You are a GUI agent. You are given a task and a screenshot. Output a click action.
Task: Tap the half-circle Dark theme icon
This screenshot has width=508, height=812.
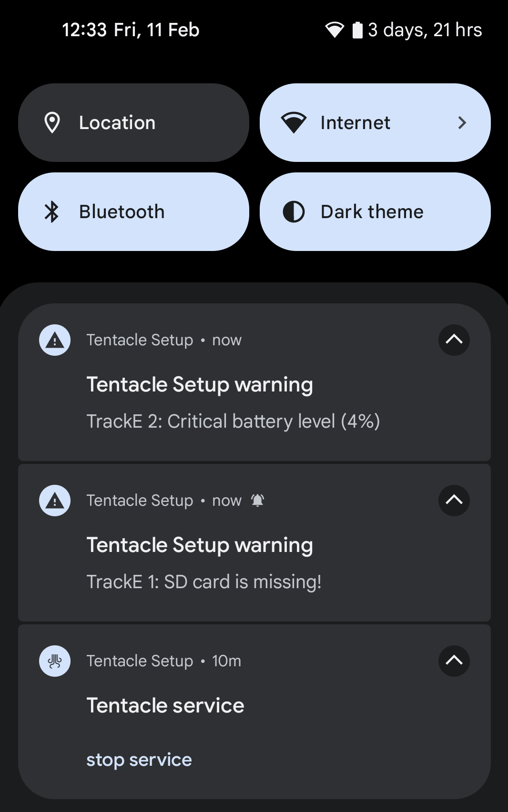coord(294,212)
